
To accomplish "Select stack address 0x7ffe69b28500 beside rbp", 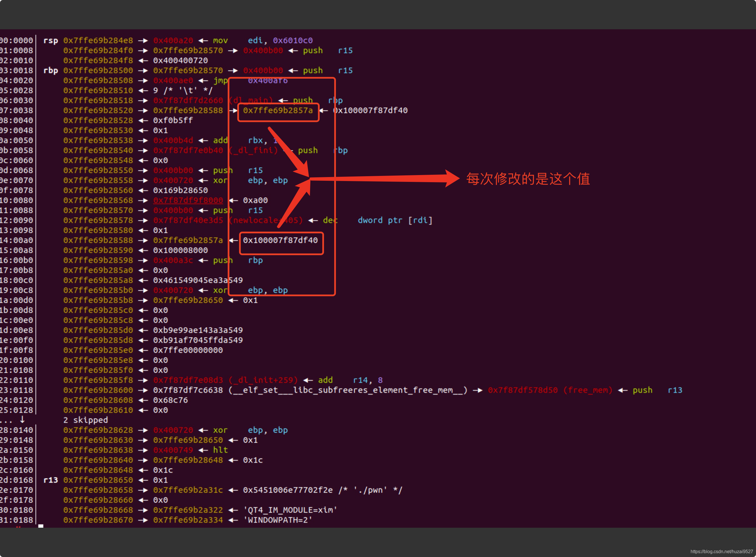I will (98, 70).
